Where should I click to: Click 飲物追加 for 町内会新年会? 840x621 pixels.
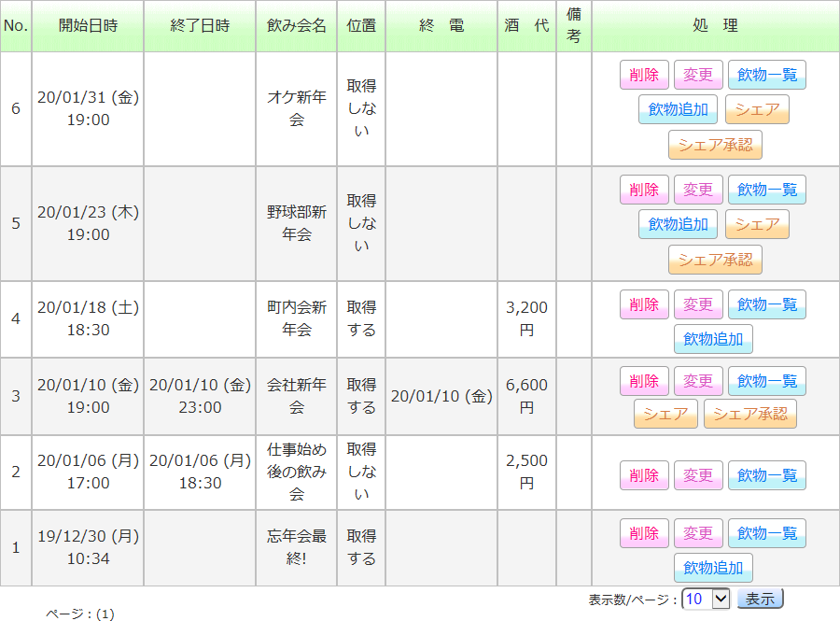[x=713, y=339]
